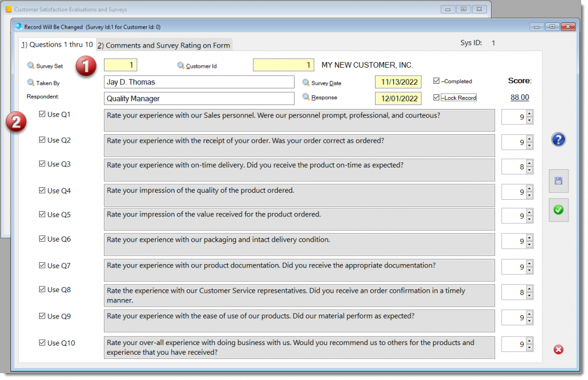Click the Response date lookup magnifier icon

click(x=306, y=97)
